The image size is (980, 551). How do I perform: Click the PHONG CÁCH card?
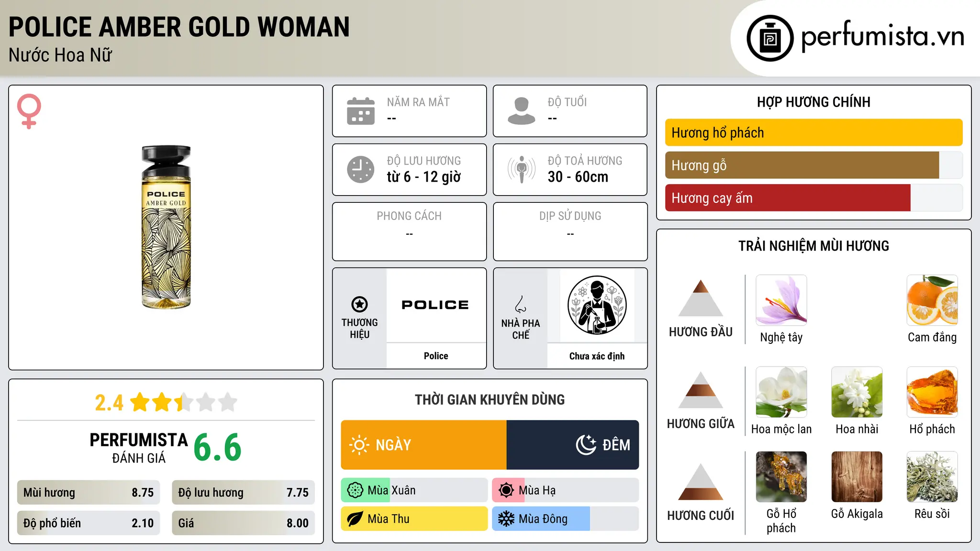[409, 231]
